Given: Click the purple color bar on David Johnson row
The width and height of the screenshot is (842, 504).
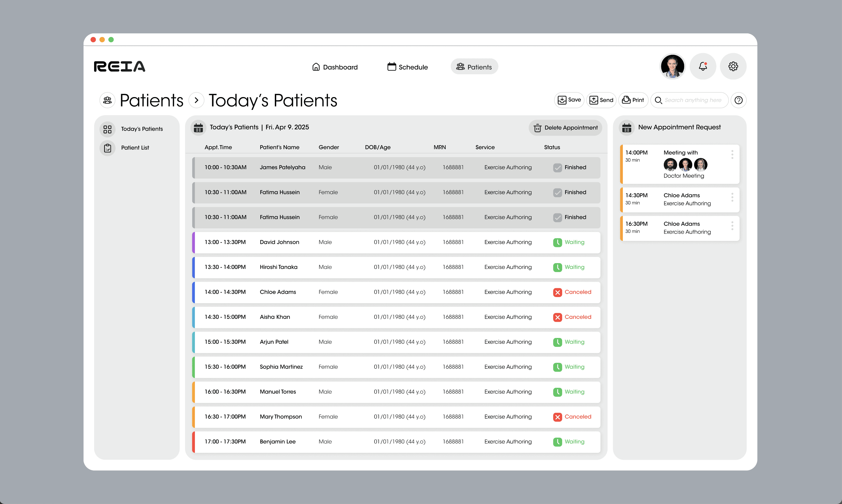Looking at the screenshot, I should click(x=194, y=243).
